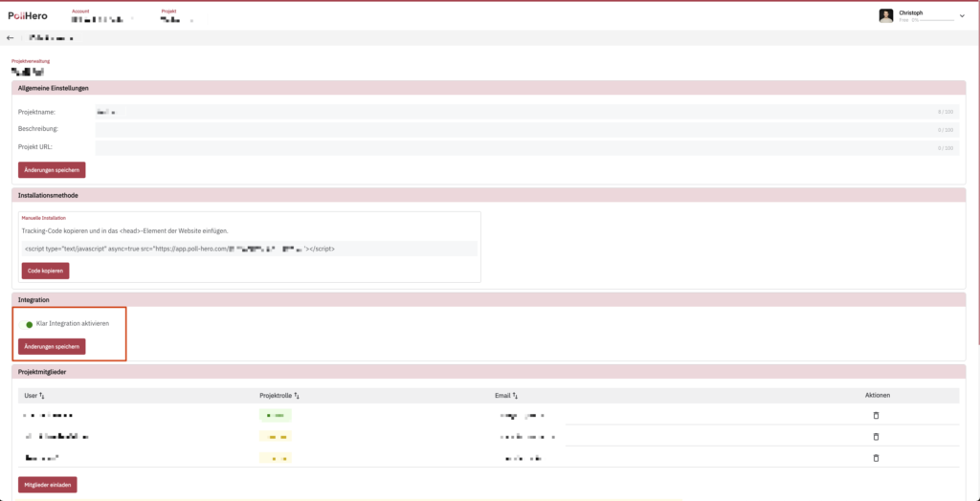Sort members by User column

42,395
